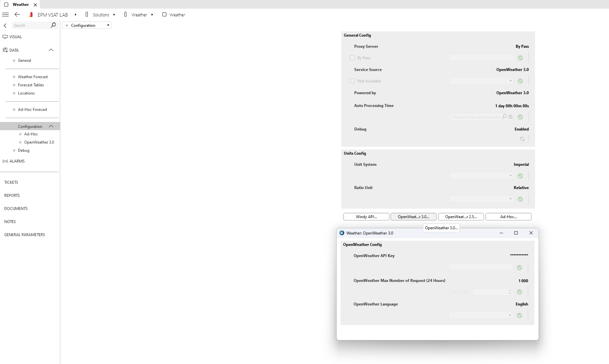
Task: Minimize the OpenWeather 3.0 window
Action: point(501,233)
